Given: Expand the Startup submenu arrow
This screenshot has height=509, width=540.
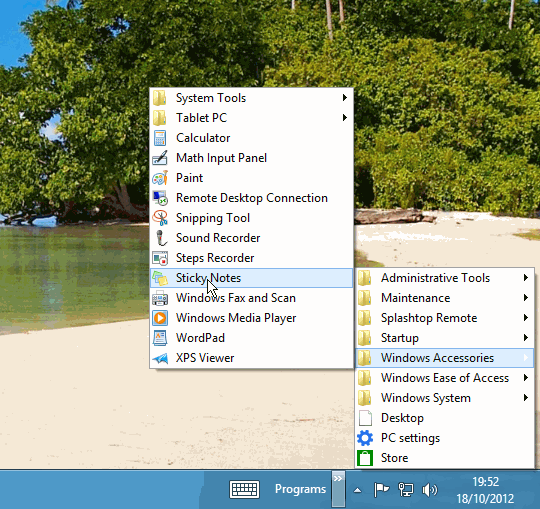Looking at the screenshot, I should (x=526, y=337).
